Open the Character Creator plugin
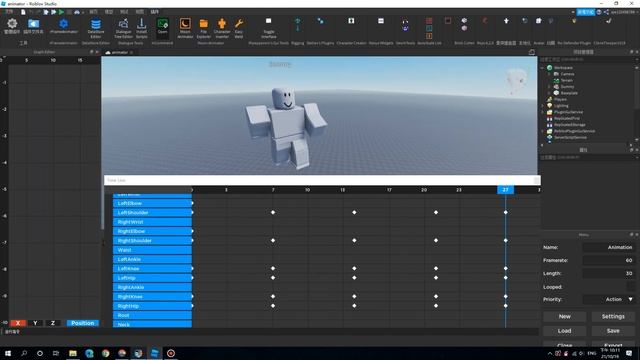The height and width of the screenshot is (360, 640). click(x=351, y=21)
